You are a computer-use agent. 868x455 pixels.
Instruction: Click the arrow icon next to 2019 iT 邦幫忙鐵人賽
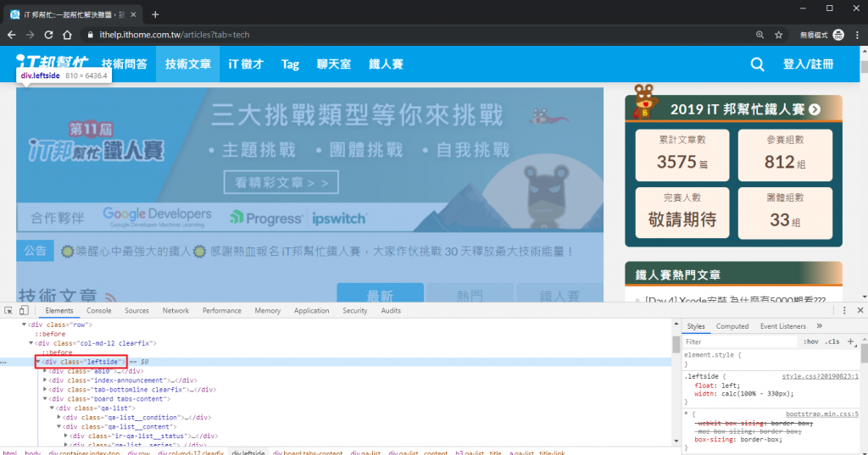click(x=815, y=109)
